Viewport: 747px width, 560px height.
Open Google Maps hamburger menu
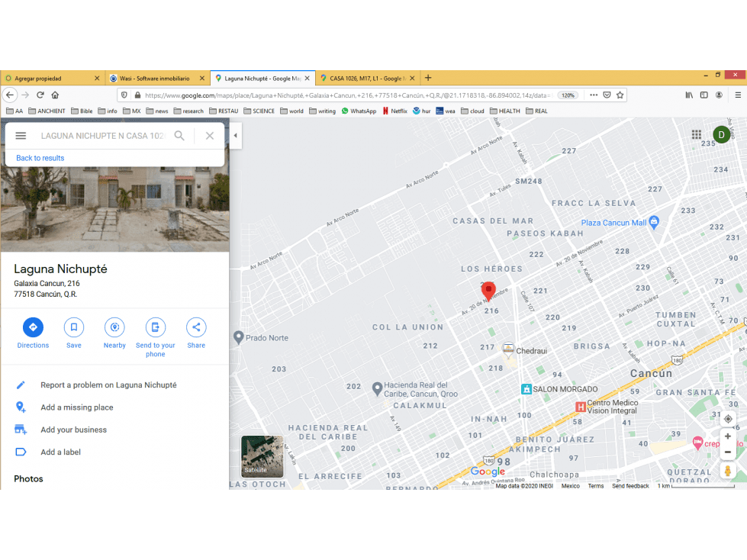click(21, 136)
